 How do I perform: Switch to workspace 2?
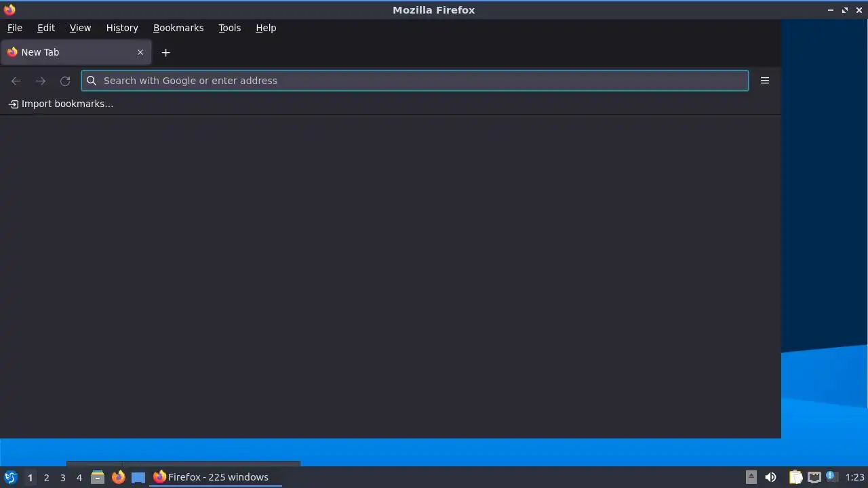(46, 477)
